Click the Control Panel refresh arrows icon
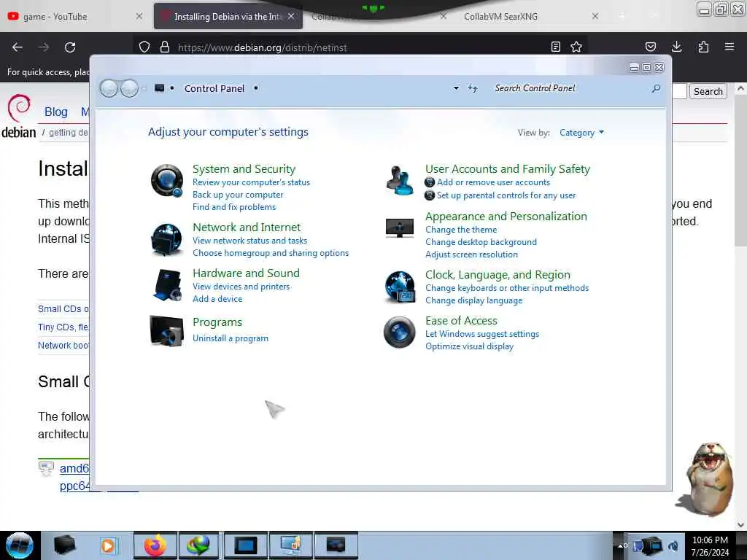The image size is (747, 560). 472,88
